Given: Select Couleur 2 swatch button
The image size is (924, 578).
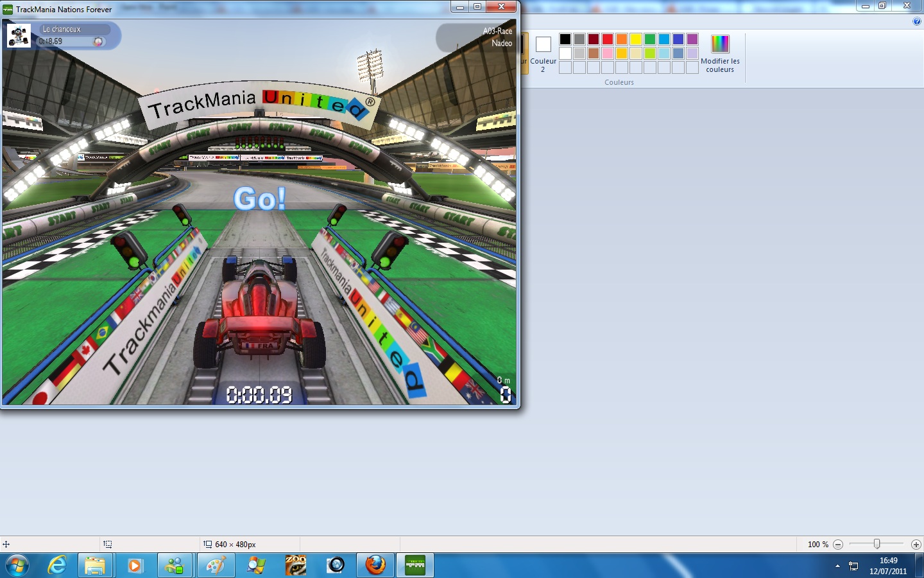Looking at the screenshot, I should pos(543,53).
